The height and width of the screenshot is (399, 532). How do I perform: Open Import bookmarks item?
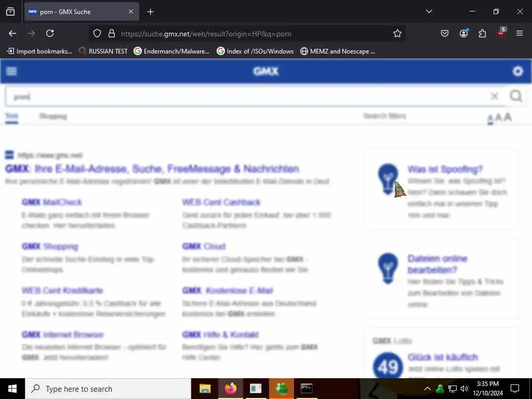(39, 51)
